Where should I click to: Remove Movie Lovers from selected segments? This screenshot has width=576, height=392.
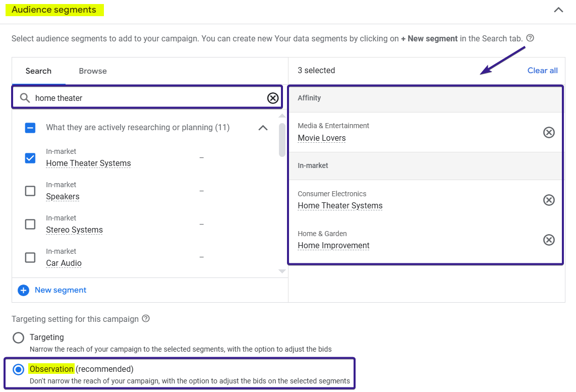tap(549, 132)
